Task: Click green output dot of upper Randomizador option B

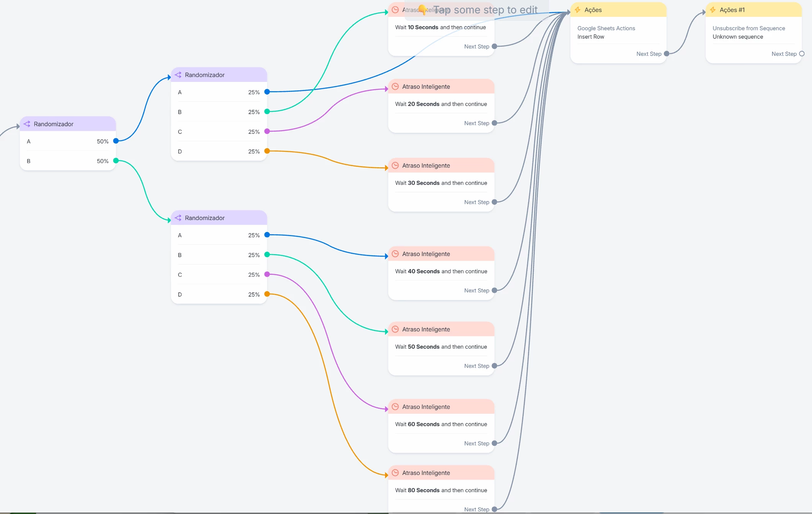Action: pyautogui.click(x=267, y=111)
